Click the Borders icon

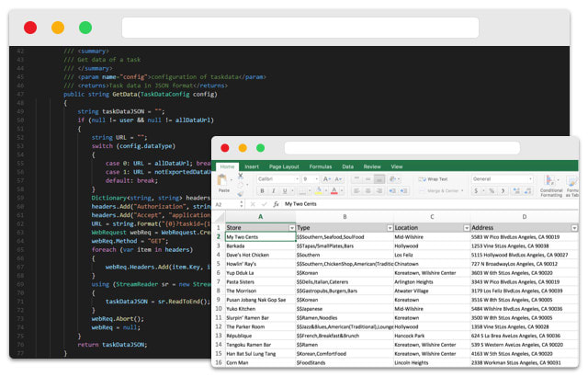tap(302, 191)
